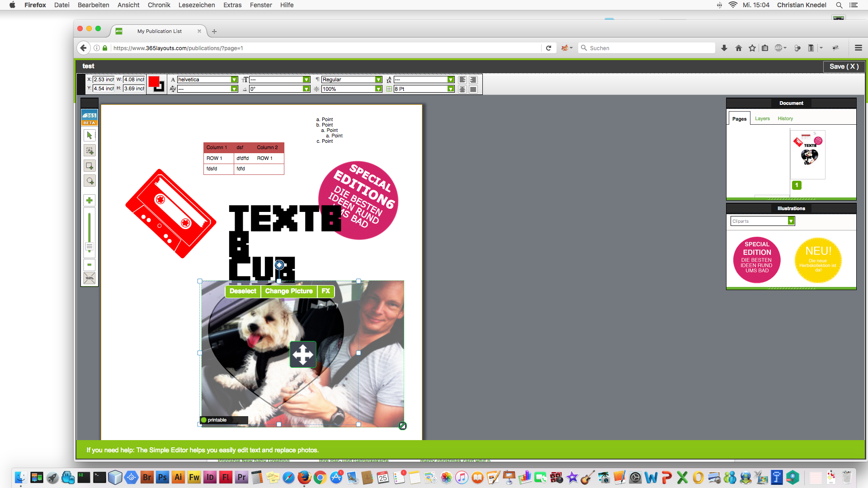This screenshot has width=868, height=488.
Task: Switch to the History tab
Action: (x=785, y=118)
